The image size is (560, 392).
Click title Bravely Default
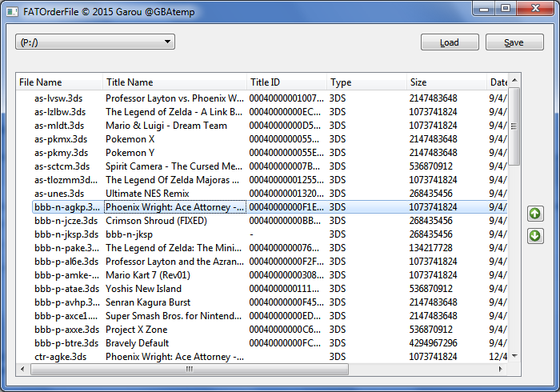click(x=137, y=343)
